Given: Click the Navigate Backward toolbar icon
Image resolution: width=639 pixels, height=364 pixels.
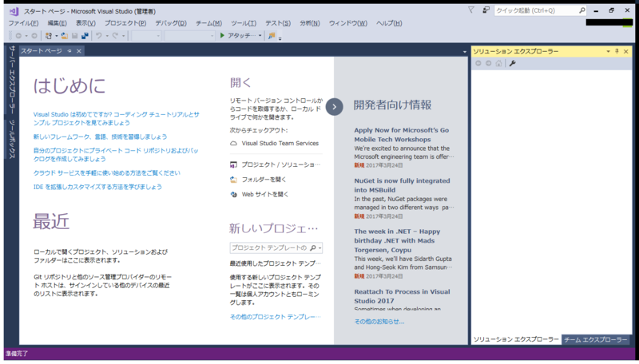Looking at the screenshot, I should click(x=18, y=36).
